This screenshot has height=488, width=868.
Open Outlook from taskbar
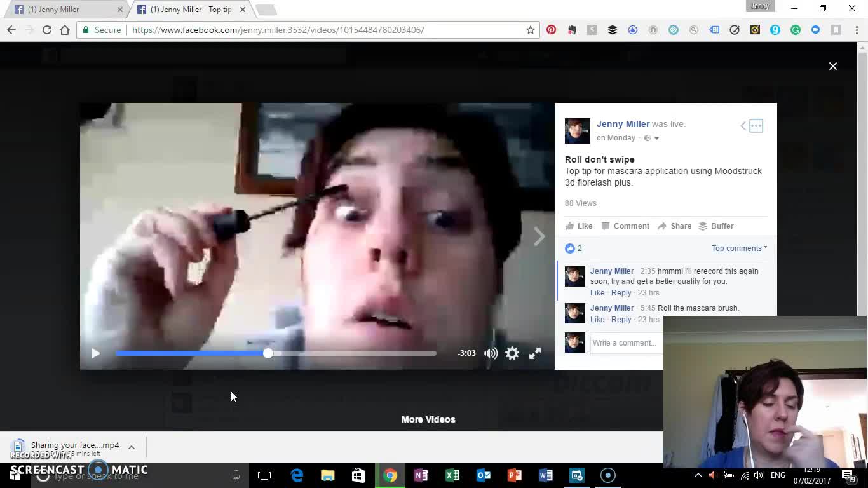[484, 475]
